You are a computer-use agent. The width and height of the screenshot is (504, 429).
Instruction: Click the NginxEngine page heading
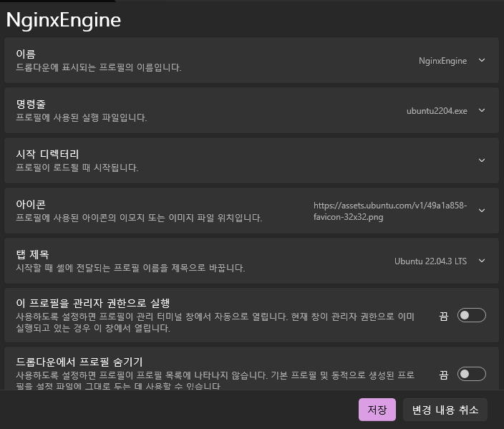[x=63, y=20]
